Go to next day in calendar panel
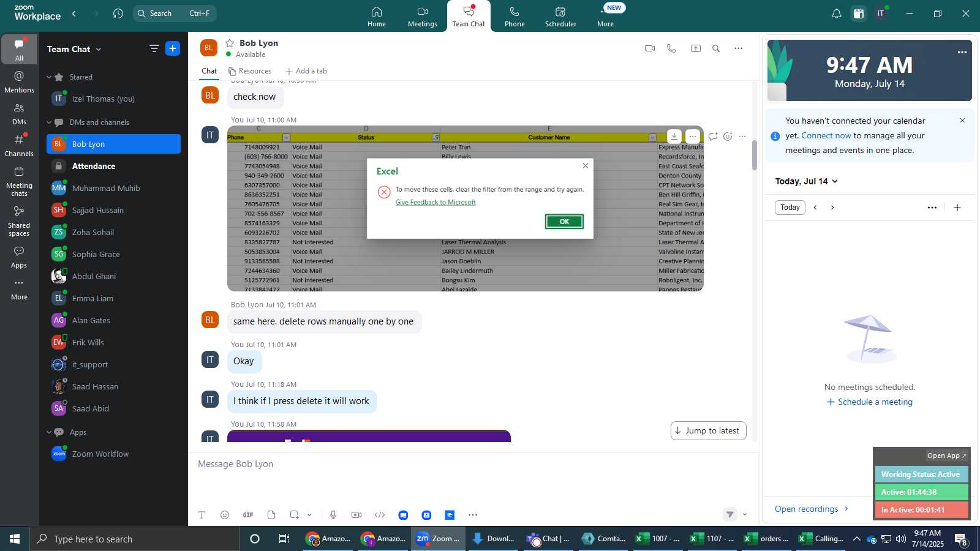This screenshot has width=980, height=551. pyautogui.click(x=832, y=208)
